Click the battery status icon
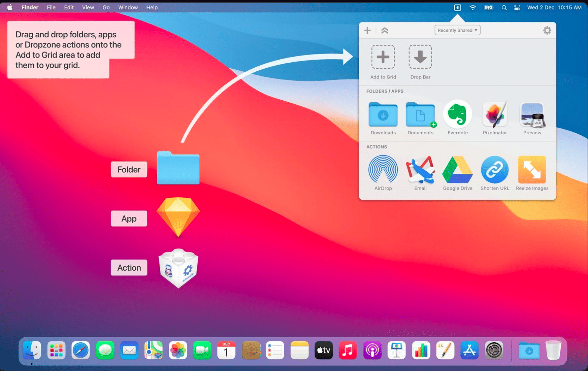 489,7
